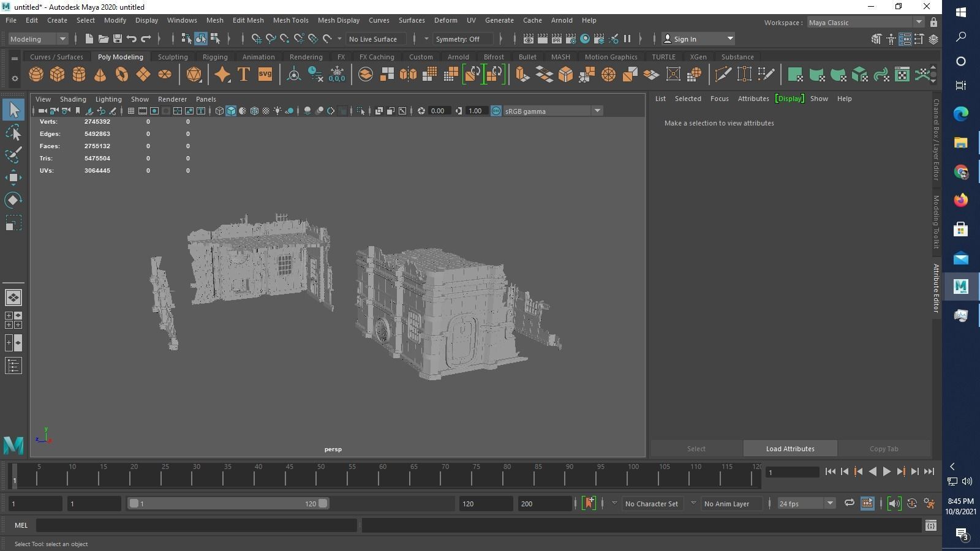Toggle isolate select in viewport
This screenshot has height=551, width=980.
pos(360,111)
